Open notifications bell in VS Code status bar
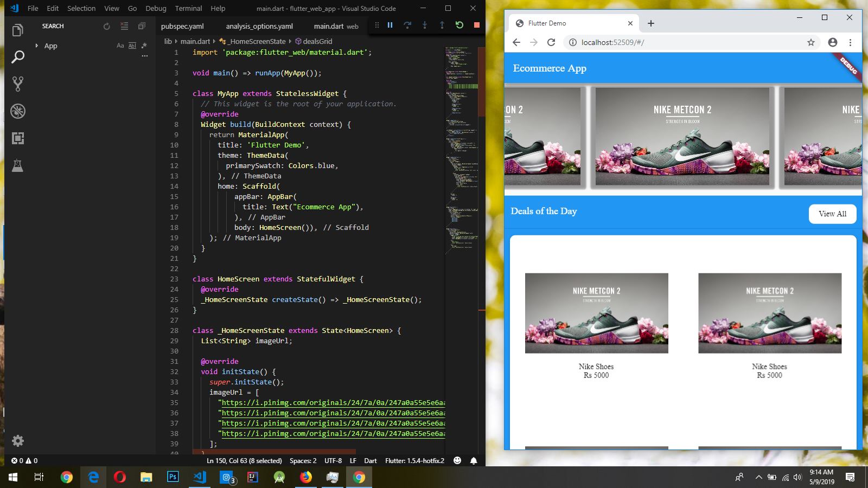The height and width of the screenshot is (488, 868). pos(474,460)
